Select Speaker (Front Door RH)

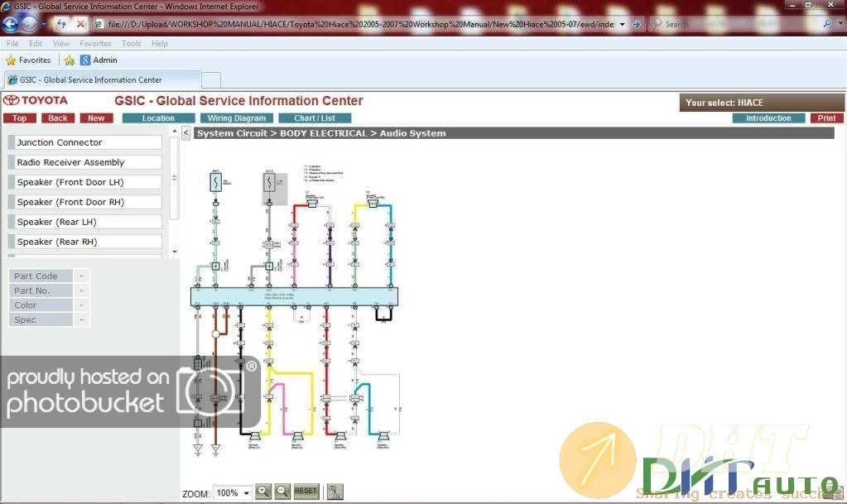(84, 202)
